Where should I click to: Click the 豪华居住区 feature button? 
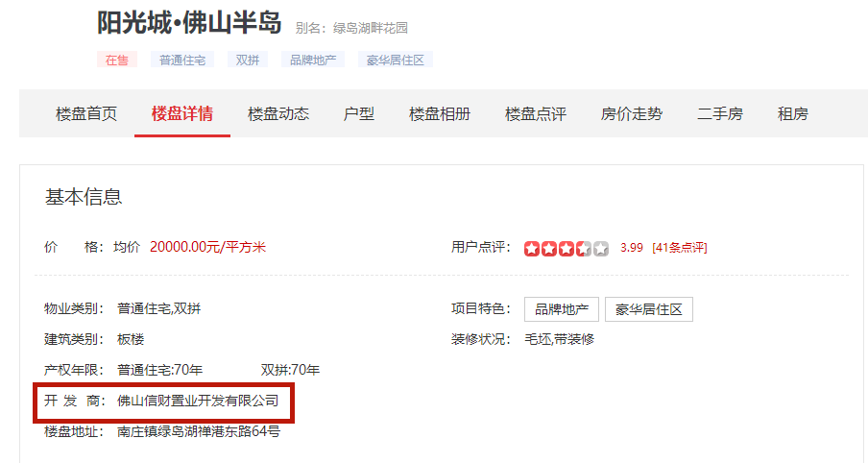pos(649,309)
